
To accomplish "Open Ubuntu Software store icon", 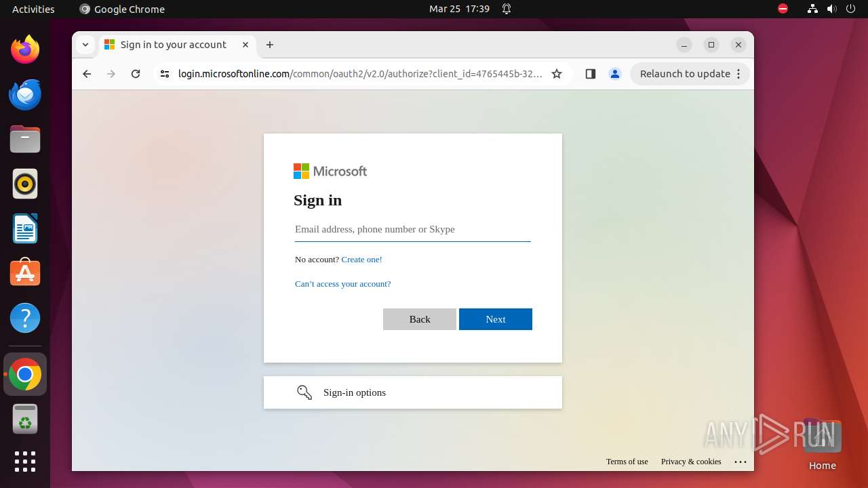I will (25, 273).
